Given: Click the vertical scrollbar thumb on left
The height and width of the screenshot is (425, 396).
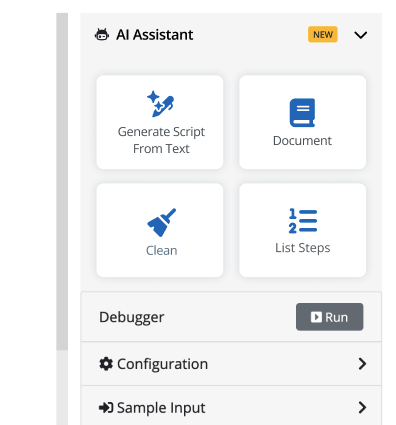Looking at the screenshot, I should (62, 182).
